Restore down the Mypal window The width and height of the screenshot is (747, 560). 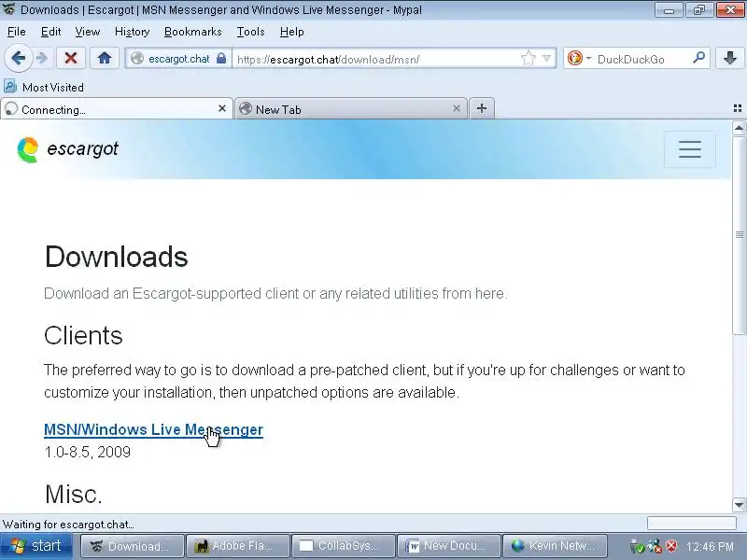click(x=698, y=10)
